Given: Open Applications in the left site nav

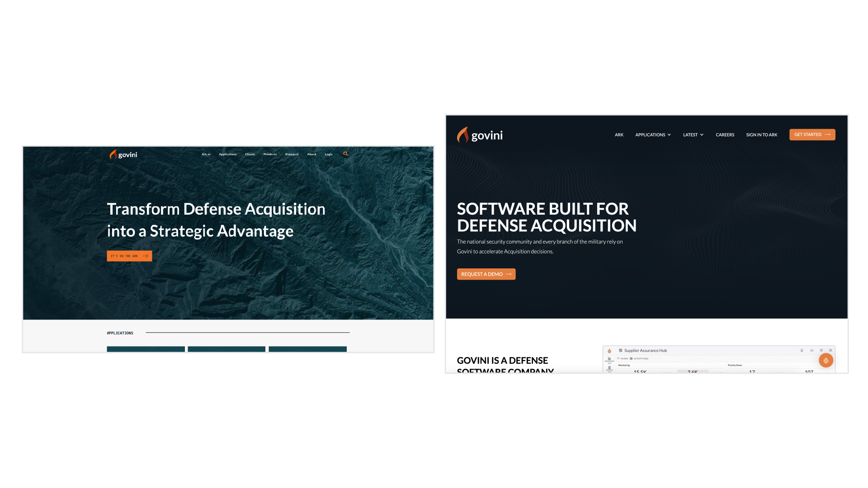Looking at the screenshot, I should coord(227,154).
